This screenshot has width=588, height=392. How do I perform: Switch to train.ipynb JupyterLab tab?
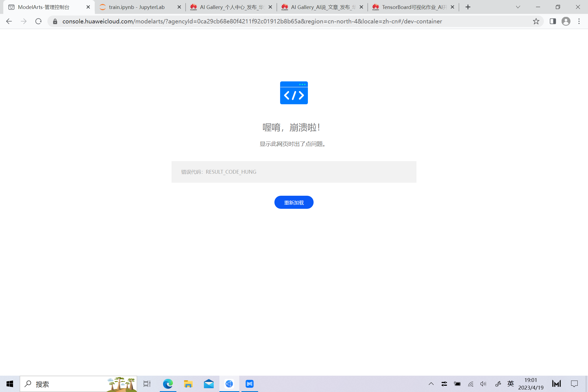[137, 7]
